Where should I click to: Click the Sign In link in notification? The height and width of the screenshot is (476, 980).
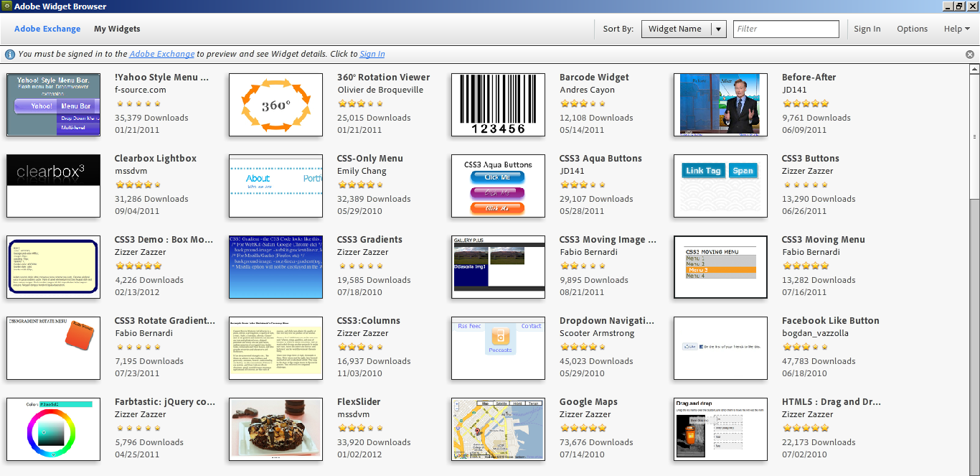tap(372, 54)
